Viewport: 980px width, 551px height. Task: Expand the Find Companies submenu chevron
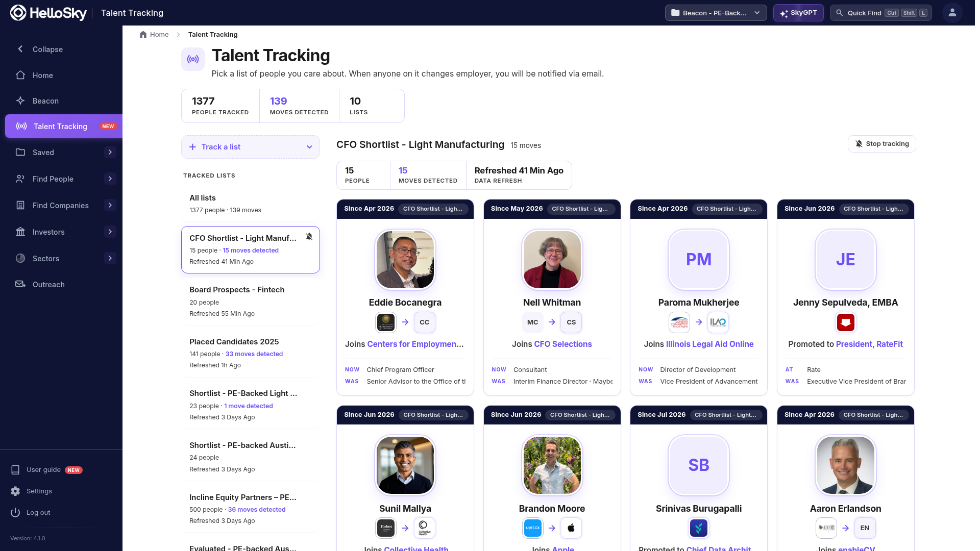tap(110, 205)
